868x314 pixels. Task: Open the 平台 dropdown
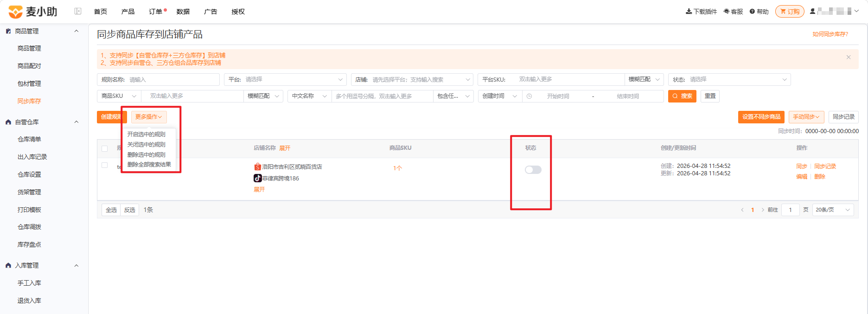coord(285,79)
